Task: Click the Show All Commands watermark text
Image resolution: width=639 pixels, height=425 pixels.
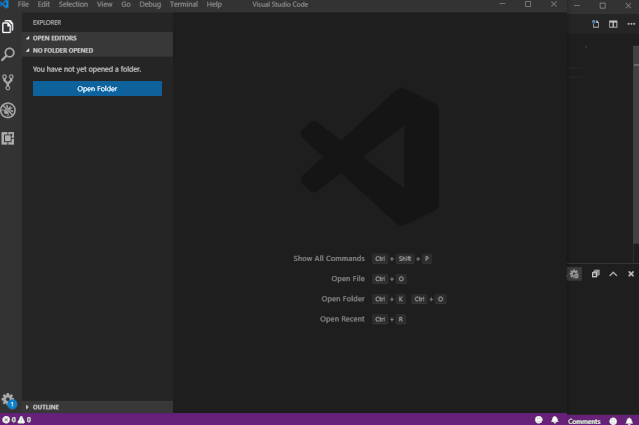Action: 329,258
